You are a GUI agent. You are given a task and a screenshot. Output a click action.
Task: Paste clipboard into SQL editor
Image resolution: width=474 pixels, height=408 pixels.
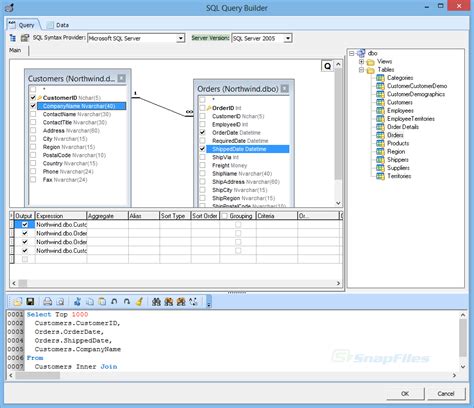102,302
